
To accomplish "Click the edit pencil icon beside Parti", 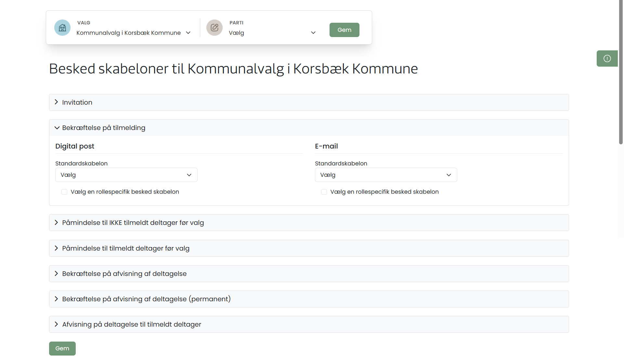I will coord(214,28).
